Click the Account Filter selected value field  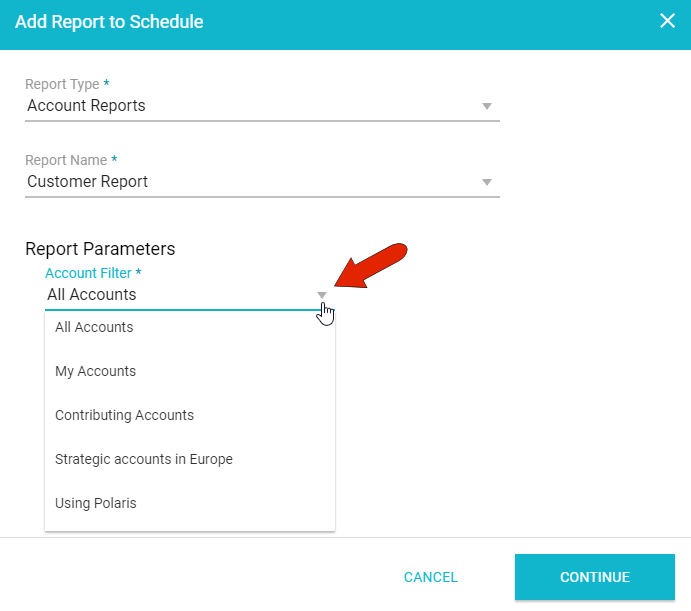[92, 295]
